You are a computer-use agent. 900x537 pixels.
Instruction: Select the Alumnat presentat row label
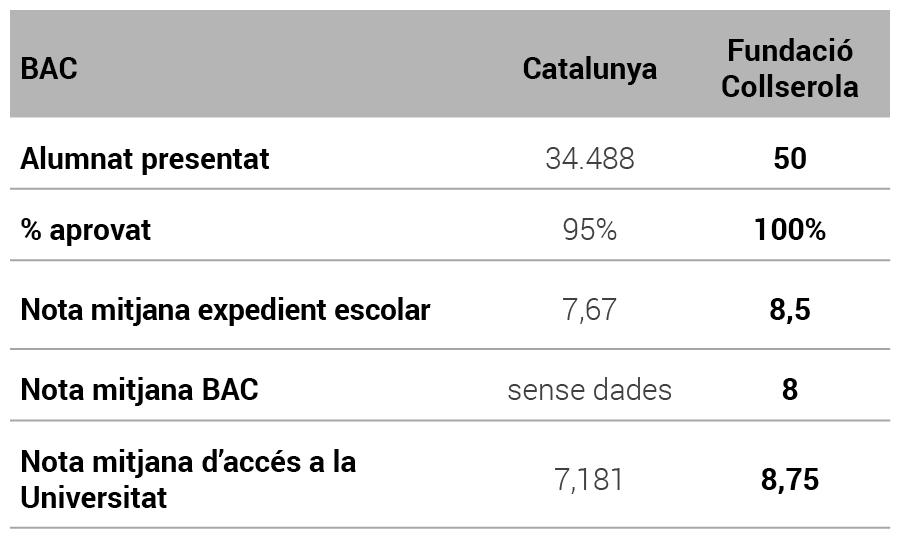pos(145,159)
